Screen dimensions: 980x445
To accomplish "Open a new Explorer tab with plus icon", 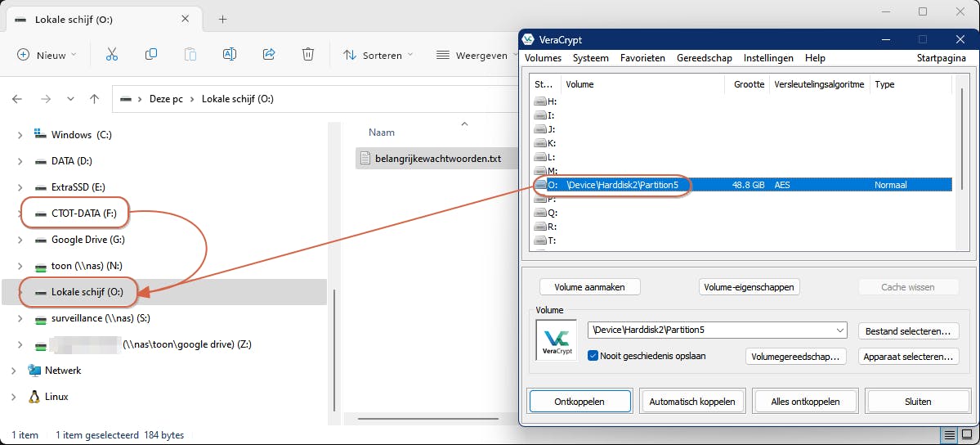I will pyautogui.click(x=222, y=19).
